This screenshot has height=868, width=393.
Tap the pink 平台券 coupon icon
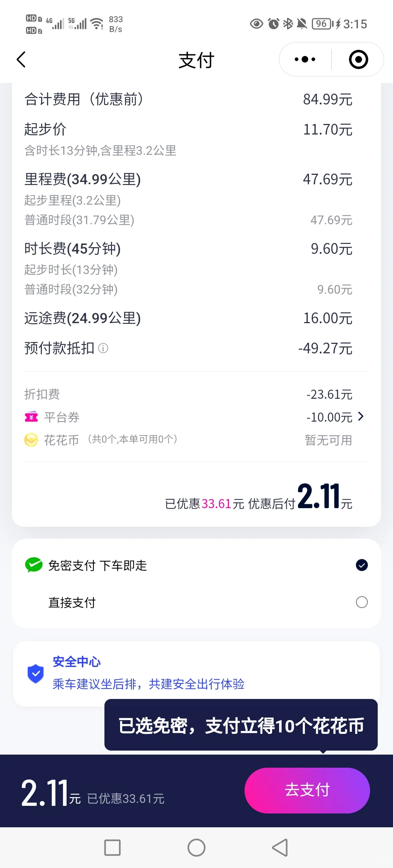point(31,417)
